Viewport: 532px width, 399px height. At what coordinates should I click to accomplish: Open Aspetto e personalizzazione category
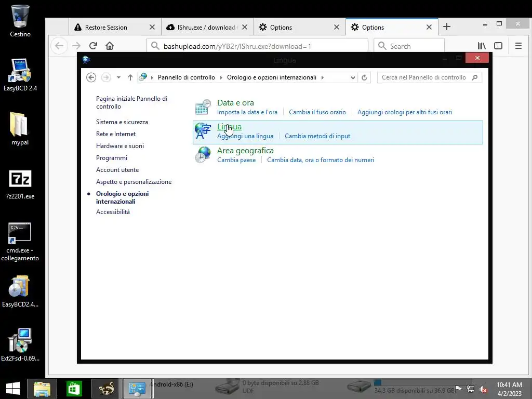coord(134,182)
